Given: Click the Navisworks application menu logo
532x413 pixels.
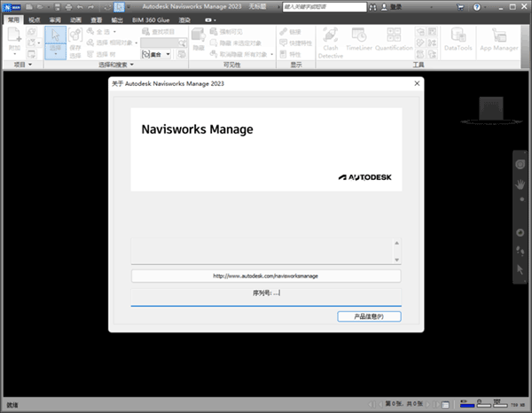Looking at the screenshot, I should [x=12, y=7].
